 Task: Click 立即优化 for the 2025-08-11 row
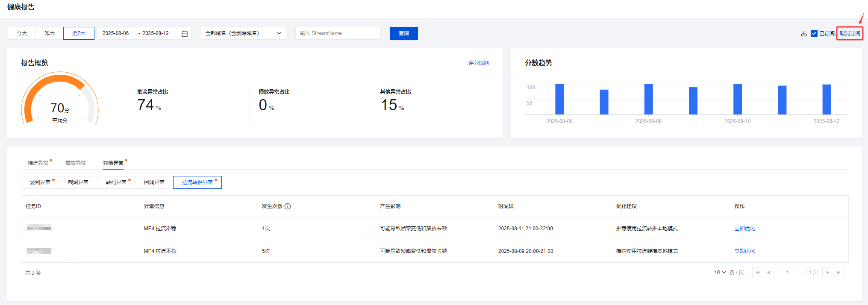click(x=744, y=229)
